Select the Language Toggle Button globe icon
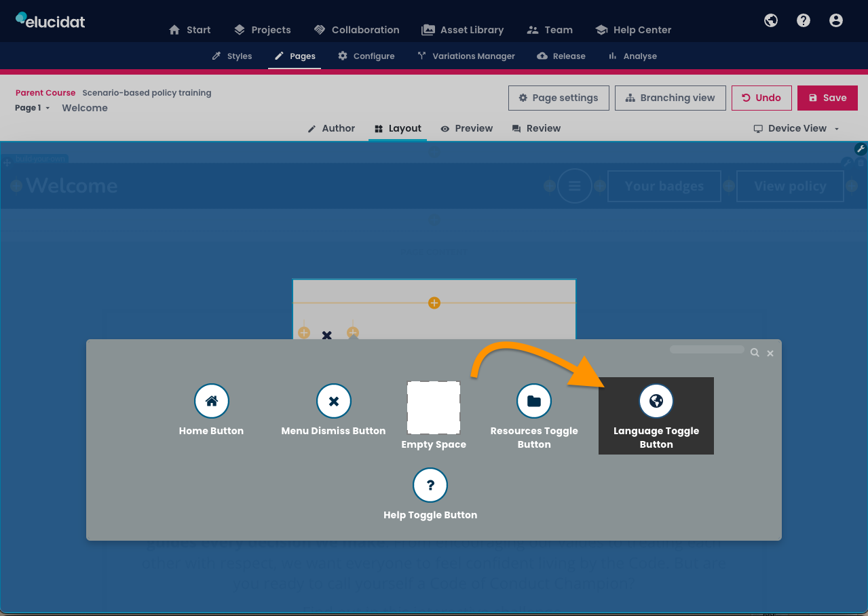Image resolution: width=868 pixels, height=616 pixels. pos(656,402)
